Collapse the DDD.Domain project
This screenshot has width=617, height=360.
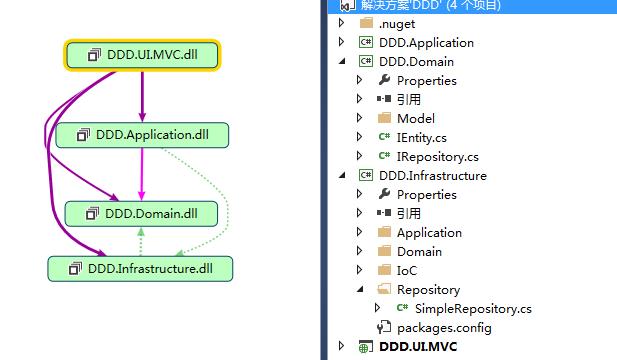342,61
